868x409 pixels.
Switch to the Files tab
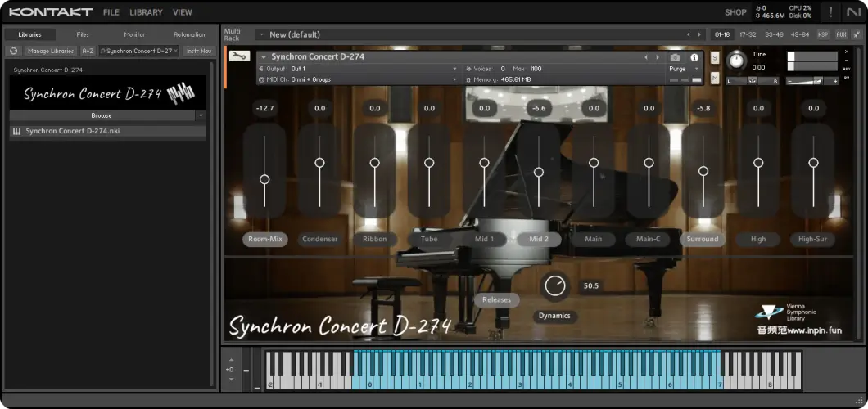click(83, 34)
